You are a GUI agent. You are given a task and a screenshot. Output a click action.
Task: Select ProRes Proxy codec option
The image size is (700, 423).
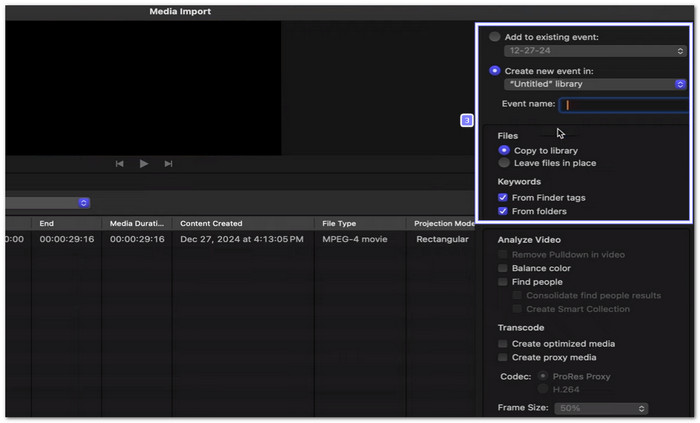543,376
